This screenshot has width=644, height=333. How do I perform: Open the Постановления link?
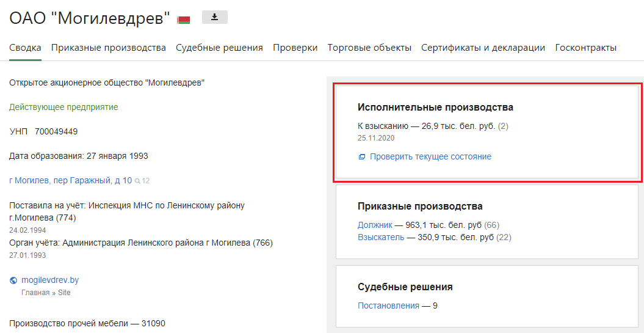388,306
